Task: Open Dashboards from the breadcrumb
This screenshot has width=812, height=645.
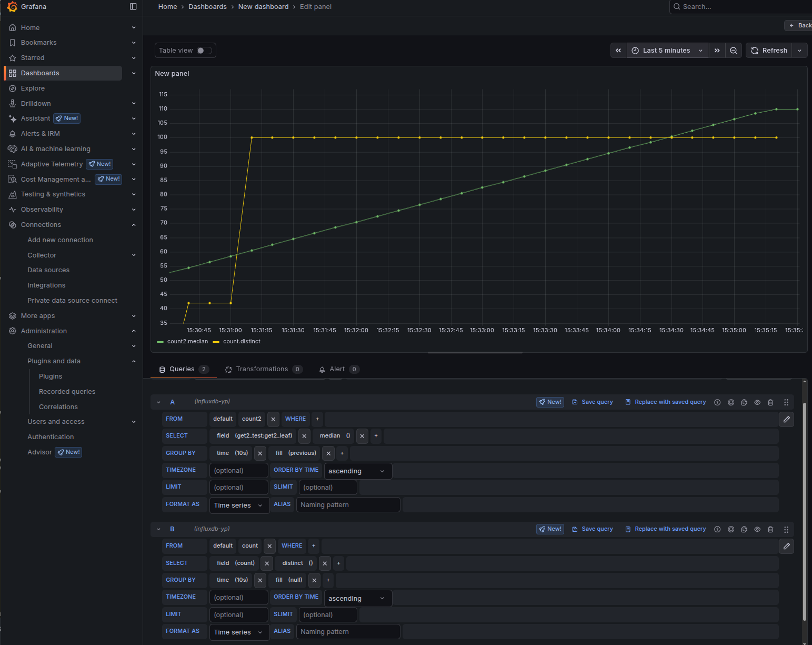Action: 207,6
